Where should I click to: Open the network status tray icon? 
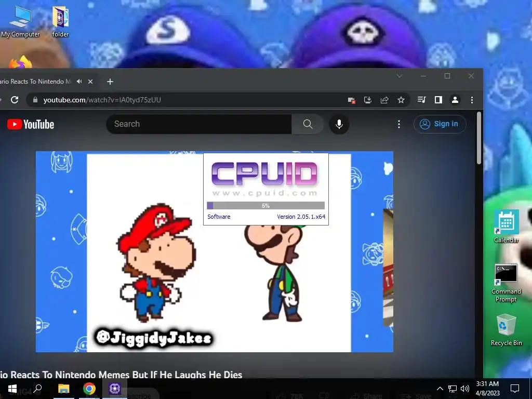coord(453,389)
